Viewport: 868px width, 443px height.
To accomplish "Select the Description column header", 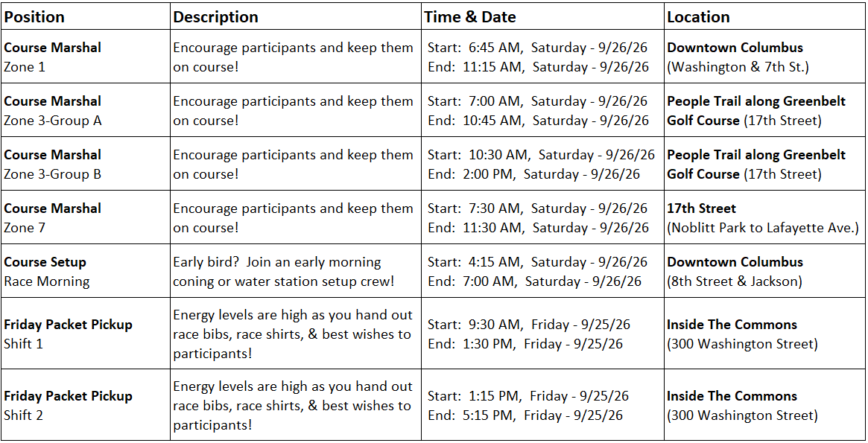I will (296, 16).
